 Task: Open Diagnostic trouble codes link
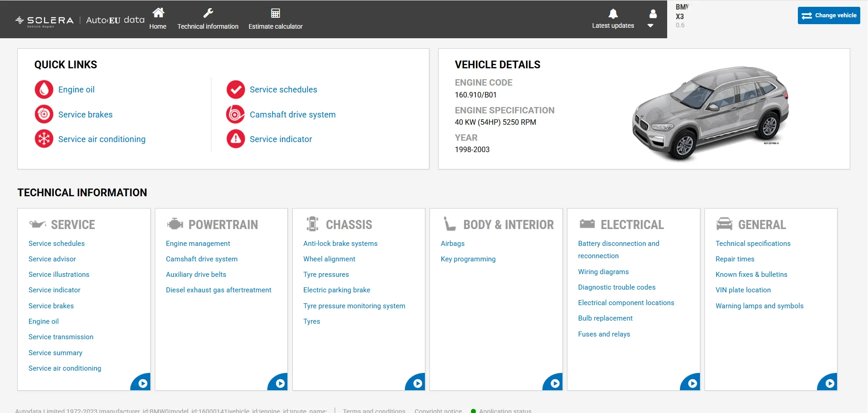click(617, 287)
